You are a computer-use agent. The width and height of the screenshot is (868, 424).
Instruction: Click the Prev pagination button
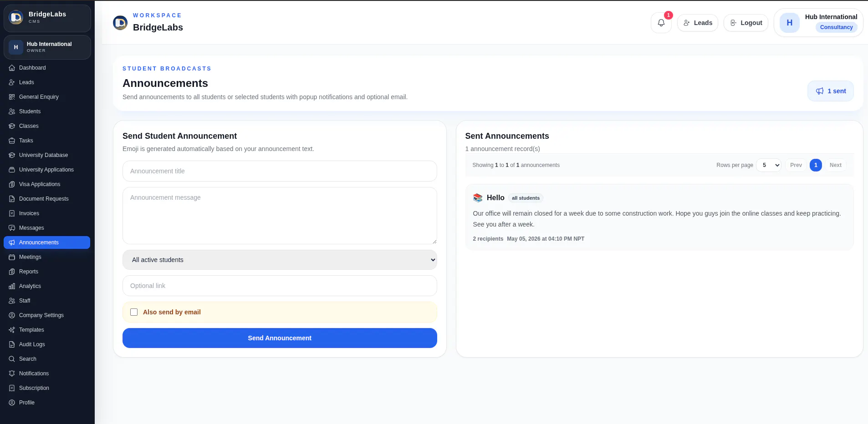point(796,165)
